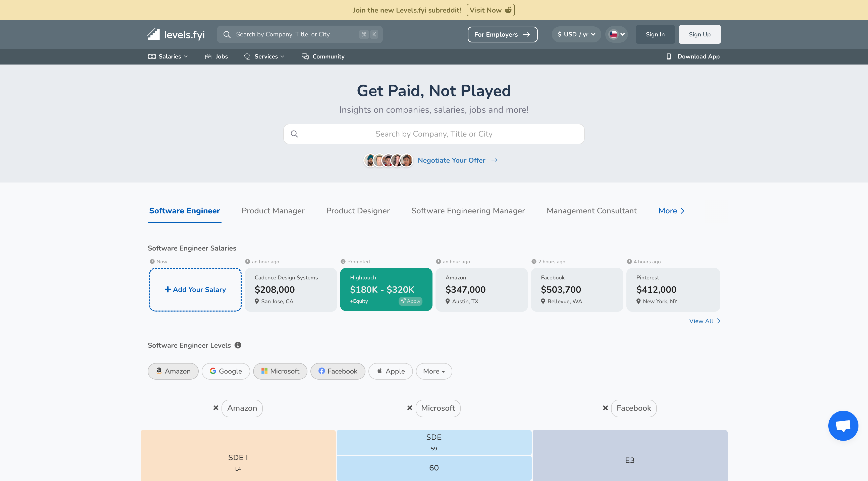Open the Microsoft column company selector
The width and height of the screenshot is (868, 481).
pos(438,408)
